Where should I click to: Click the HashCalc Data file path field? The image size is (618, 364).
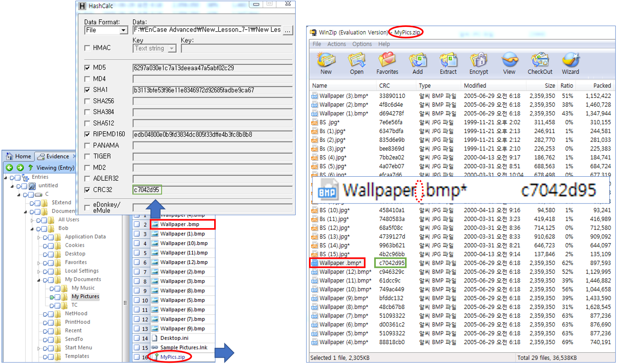[207, 30]
